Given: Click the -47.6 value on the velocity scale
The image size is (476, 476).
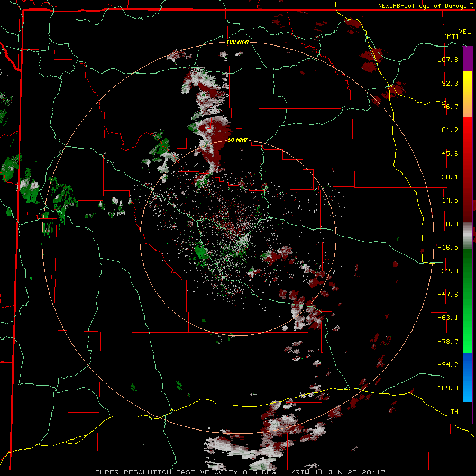Looking at the screenshot, I should pos(448,295).
